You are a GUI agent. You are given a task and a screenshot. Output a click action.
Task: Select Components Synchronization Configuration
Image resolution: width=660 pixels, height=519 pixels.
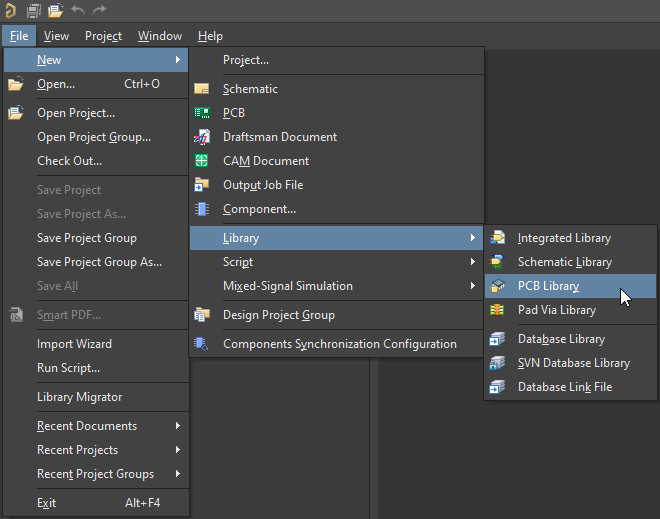(339, 344)
